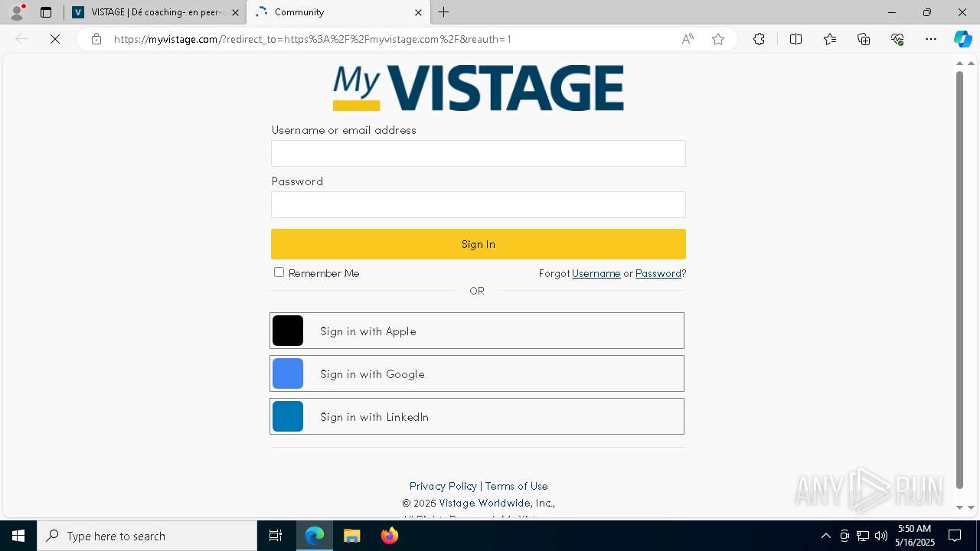The height and width of the screenshot is (551, 980).
Task: Choose Sign in with Apple
Action: (477, 331)
